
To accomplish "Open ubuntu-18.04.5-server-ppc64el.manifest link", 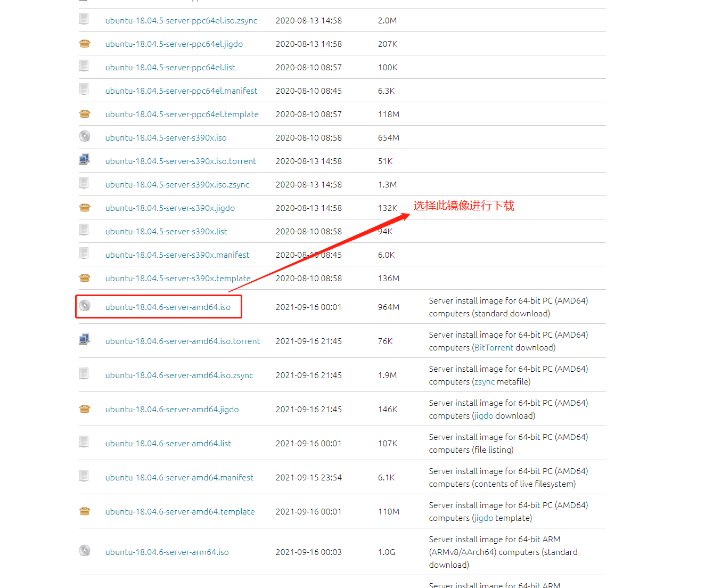I will click(181, 91).
